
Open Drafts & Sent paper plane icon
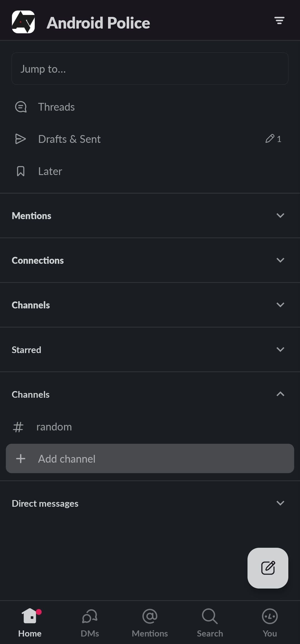tap(21, 139)
